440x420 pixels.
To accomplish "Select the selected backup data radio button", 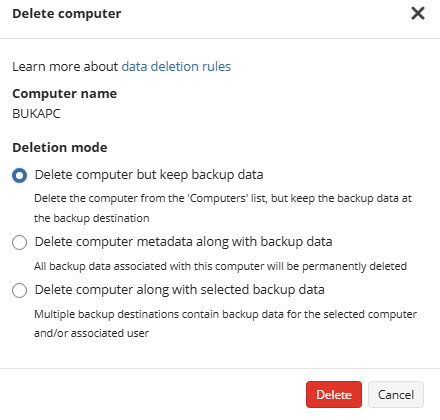I will (x=19, y=290).
